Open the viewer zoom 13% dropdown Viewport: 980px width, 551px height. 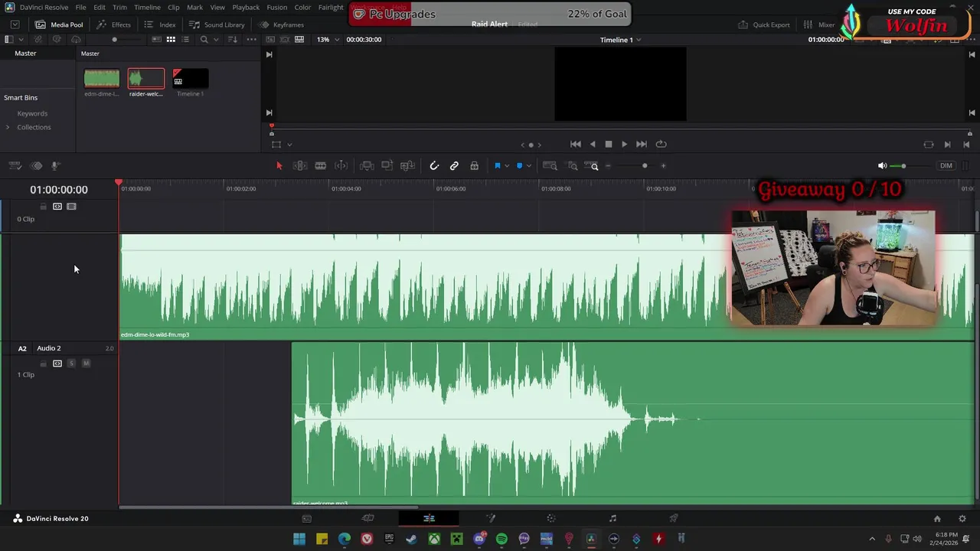[x=328, y=39]
